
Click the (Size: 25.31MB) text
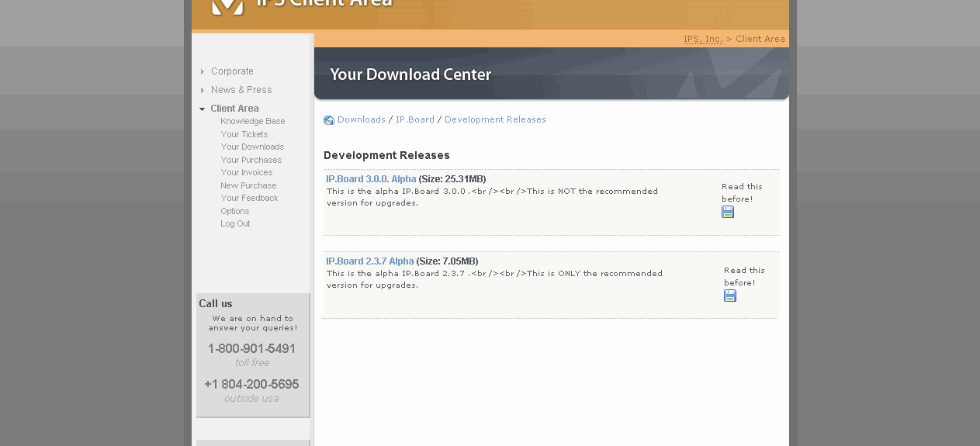452,179
